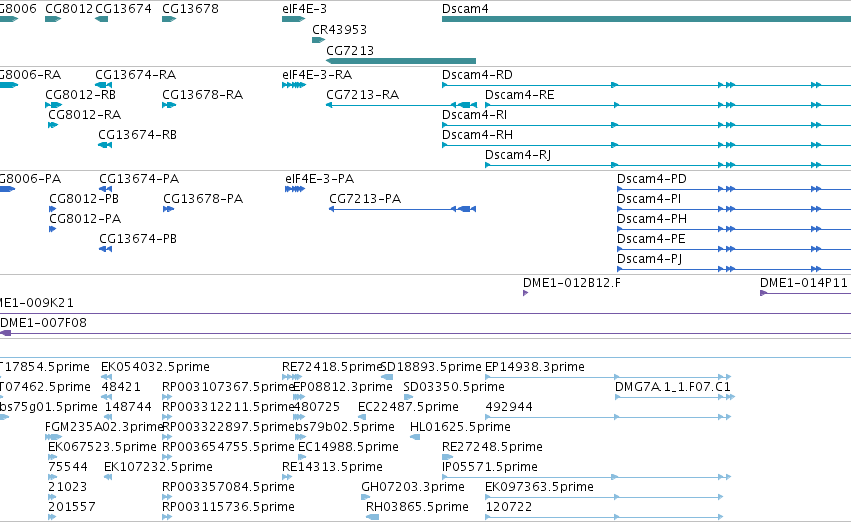Image resolution: width=851 pixels, height=522 pixels.
Task: Click the Dscam4-RJ transcript label
Action: tap(518, 155)
